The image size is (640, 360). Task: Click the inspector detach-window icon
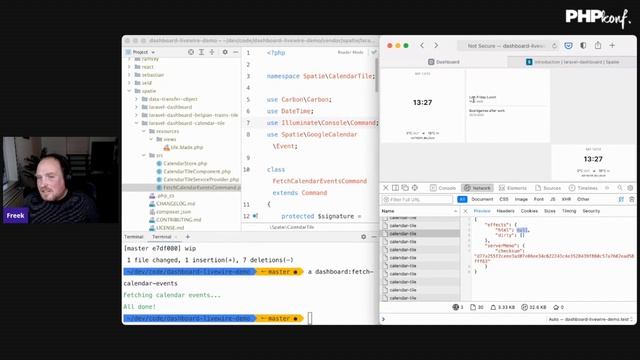(405, 188)
